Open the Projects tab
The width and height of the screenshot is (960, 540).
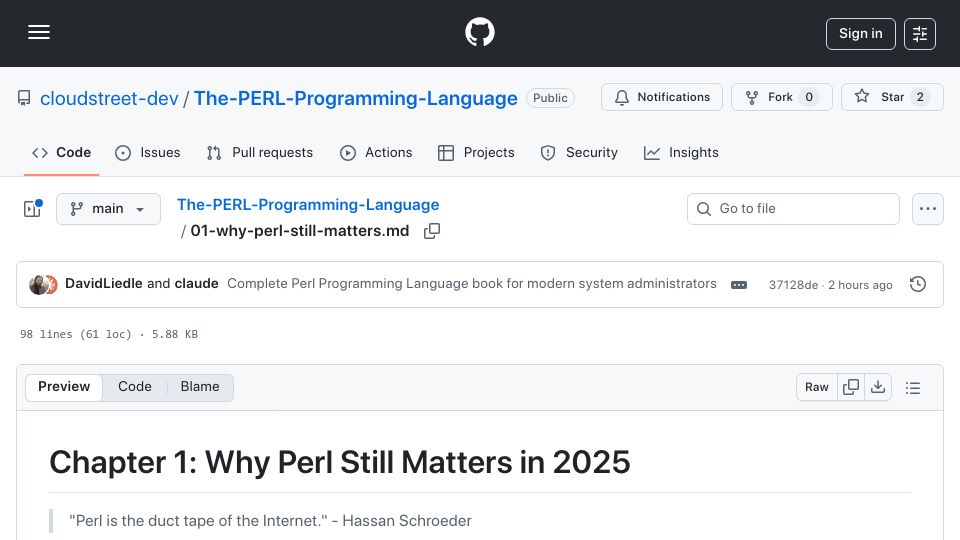tap(476, 152)
